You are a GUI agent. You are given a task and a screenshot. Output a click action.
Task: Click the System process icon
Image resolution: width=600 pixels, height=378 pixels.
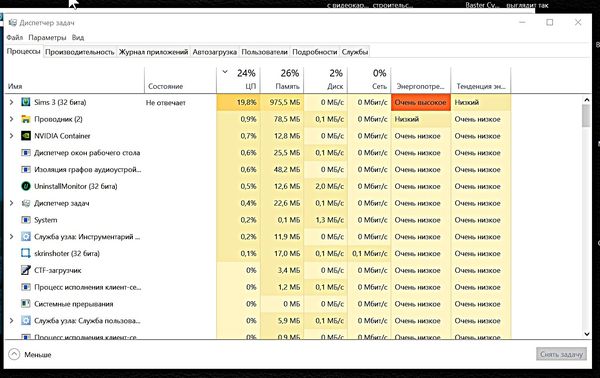[26, 220]
